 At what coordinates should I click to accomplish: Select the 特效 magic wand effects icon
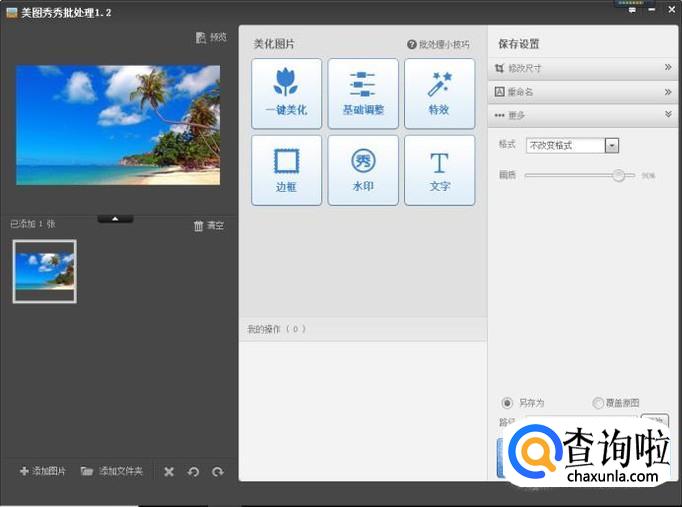click(x=439, y=93)
